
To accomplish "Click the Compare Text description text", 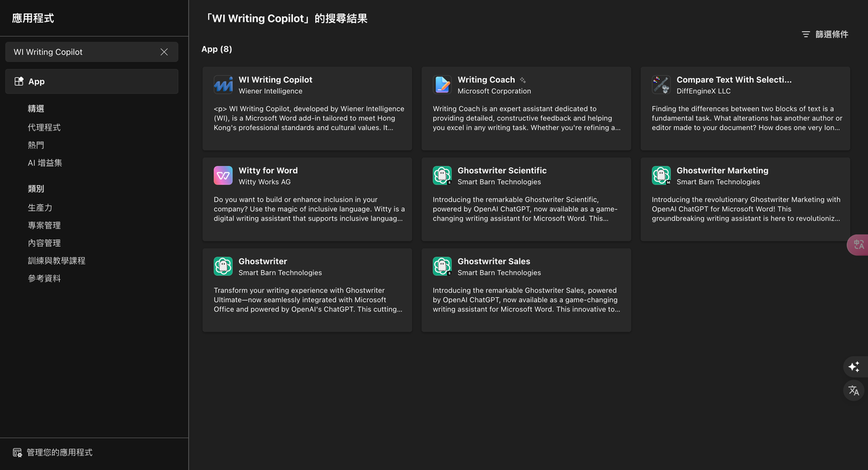I will [747, 118].
